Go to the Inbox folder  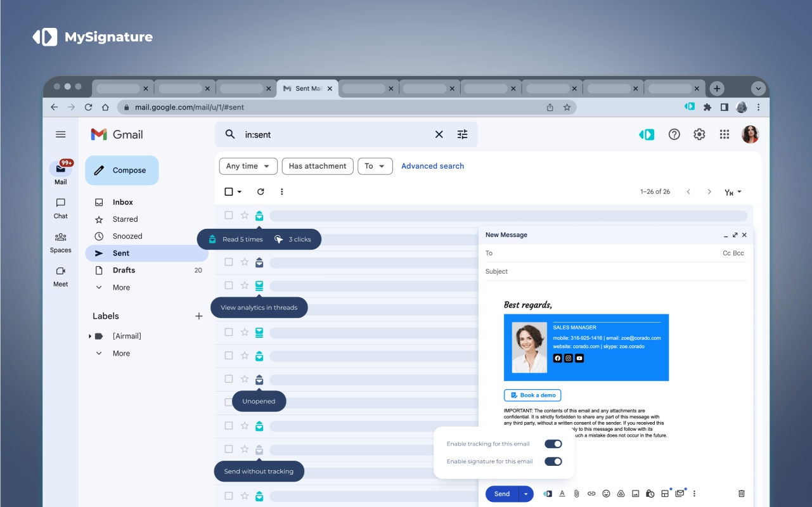point(123,202)
